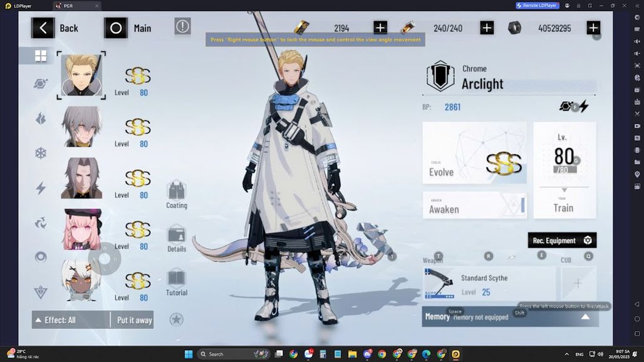Screen dimensions: 644x362
Task: Select the ring-shaped filter icon
Action: click(41, 257)
